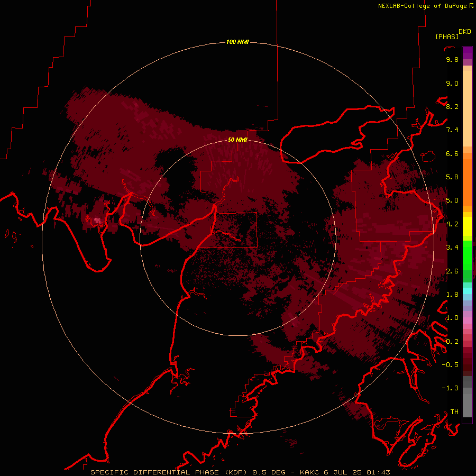Click the 1.8 value on the color scale
The width and height of the screenshot is (476, 476).
452,295
